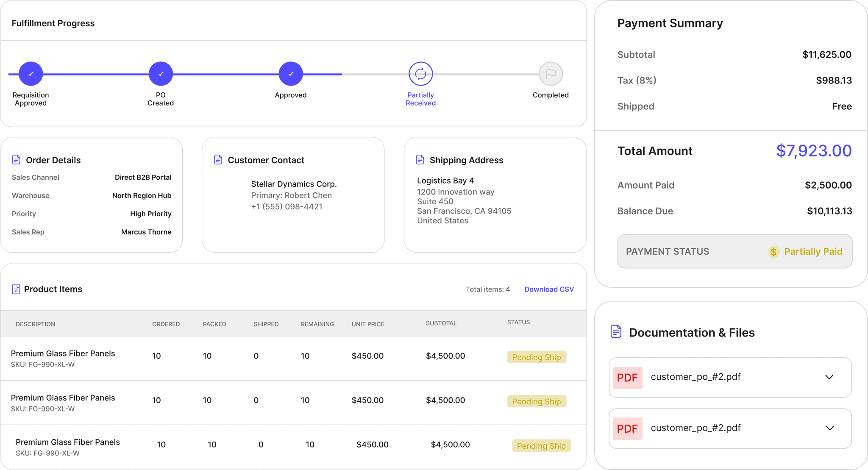Click the Stellar Dynamics Corp. company name

click(294, 184)
